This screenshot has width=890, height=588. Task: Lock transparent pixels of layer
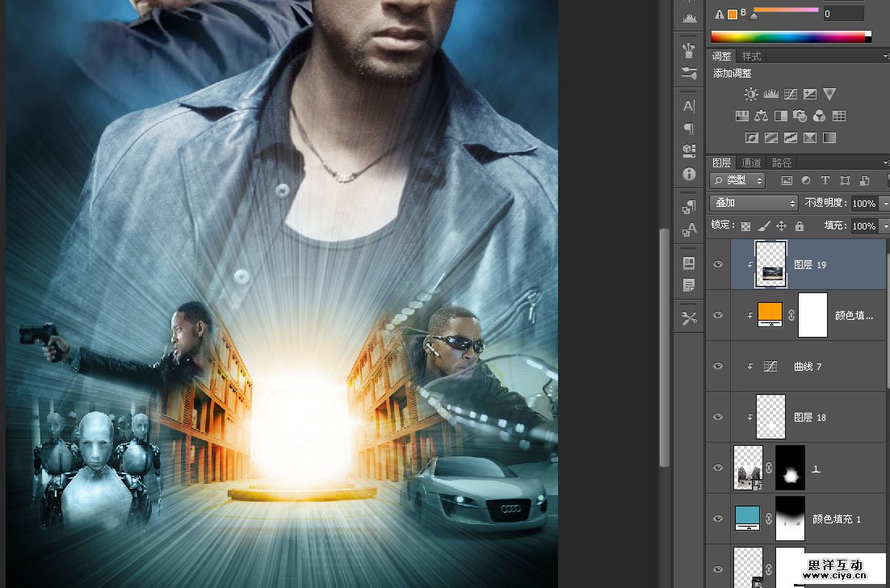[x=745, y=227]
